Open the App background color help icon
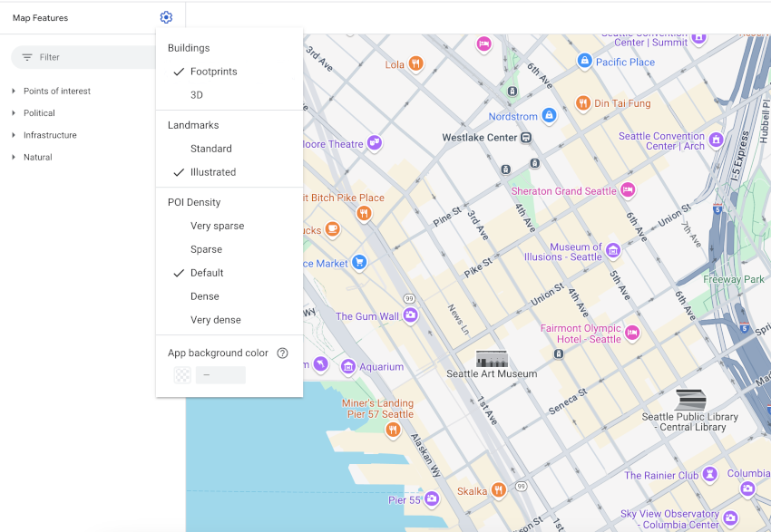Viewport: 771px width, 532px height. 282,353
